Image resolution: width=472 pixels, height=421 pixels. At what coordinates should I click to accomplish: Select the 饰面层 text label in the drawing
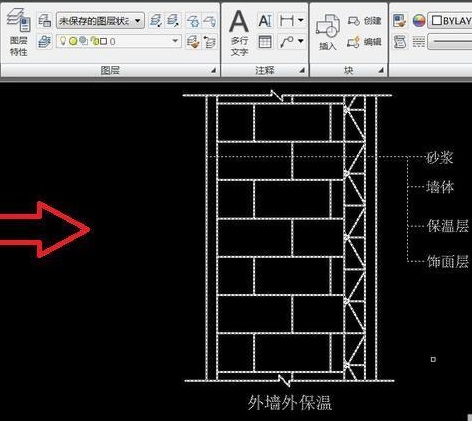click(448, 261)
